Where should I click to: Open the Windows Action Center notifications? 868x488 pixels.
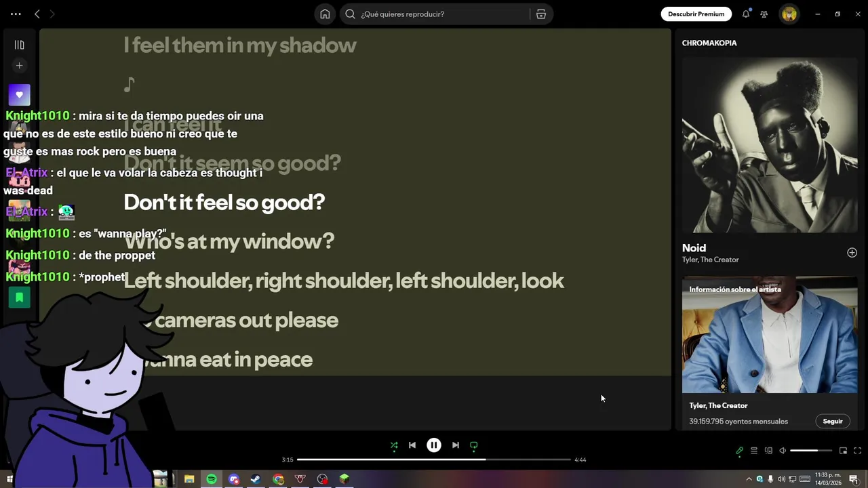point(854,479)
